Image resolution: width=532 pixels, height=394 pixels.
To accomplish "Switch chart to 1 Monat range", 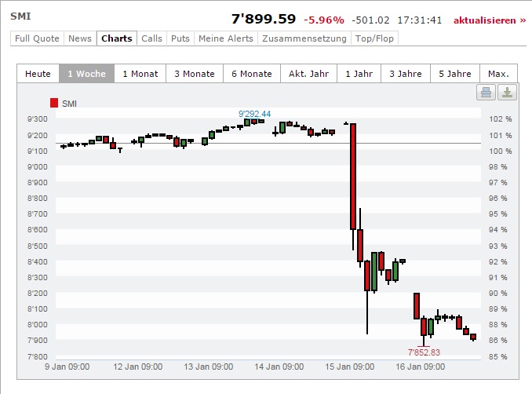I will 140,74.
